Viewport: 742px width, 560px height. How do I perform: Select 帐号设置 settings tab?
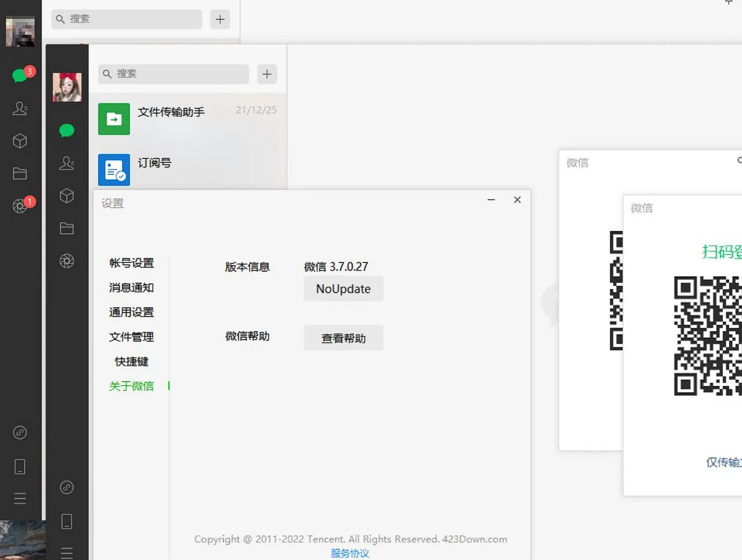(132, 263)
